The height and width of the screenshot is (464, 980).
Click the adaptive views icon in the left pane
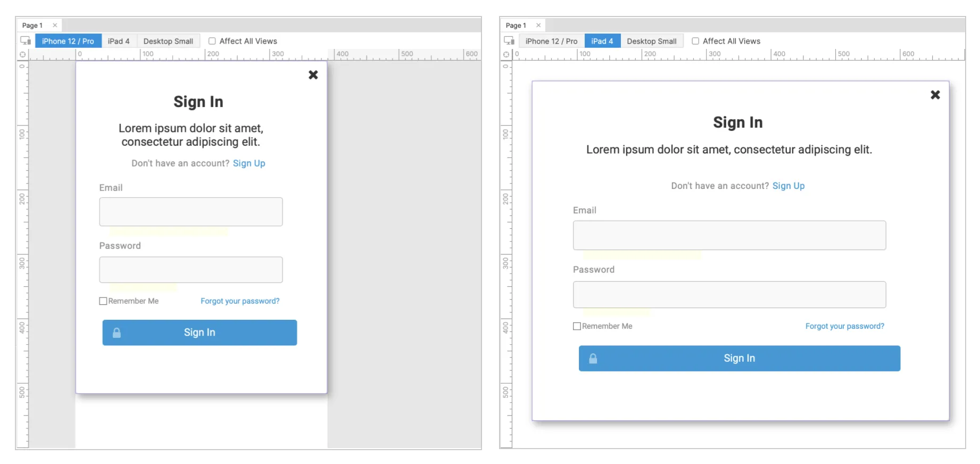tap(25, 41)
